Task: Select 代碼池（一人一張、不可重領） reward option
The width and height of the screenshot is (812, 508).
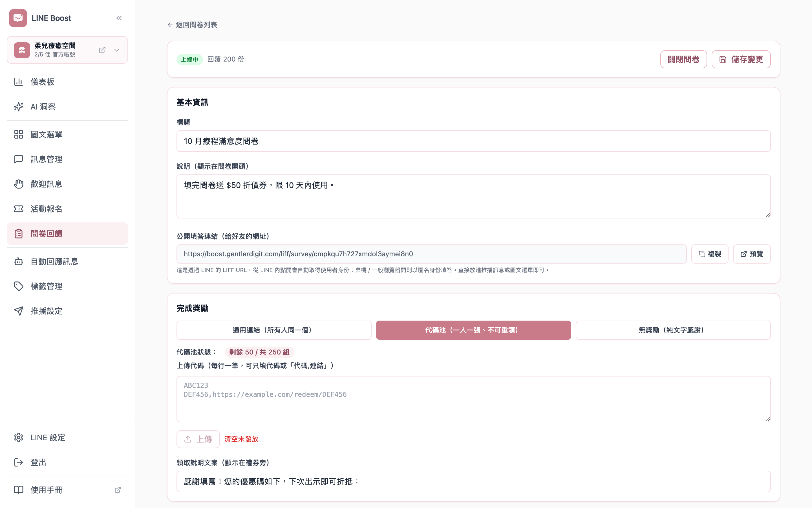Action: (x=473, y=330)
